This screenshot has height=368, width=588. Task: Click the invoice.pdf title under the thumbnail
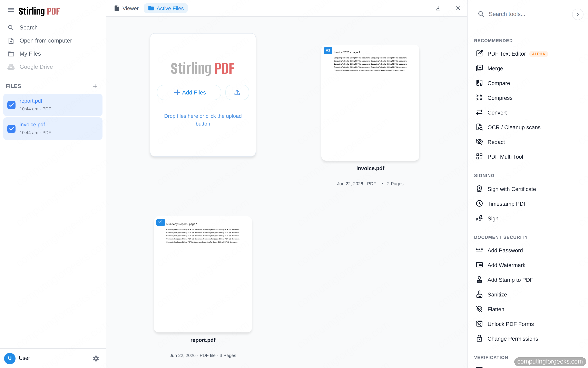[x=370, y=168]
